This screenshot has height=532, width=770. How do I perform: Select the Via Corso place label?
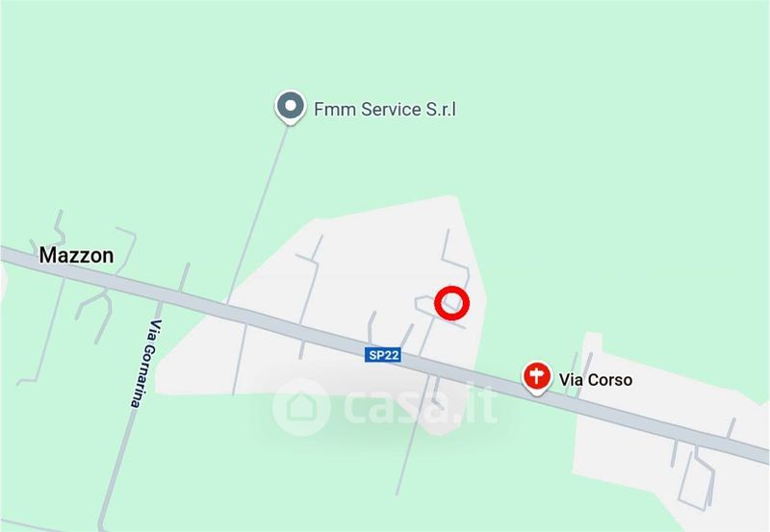595,380
